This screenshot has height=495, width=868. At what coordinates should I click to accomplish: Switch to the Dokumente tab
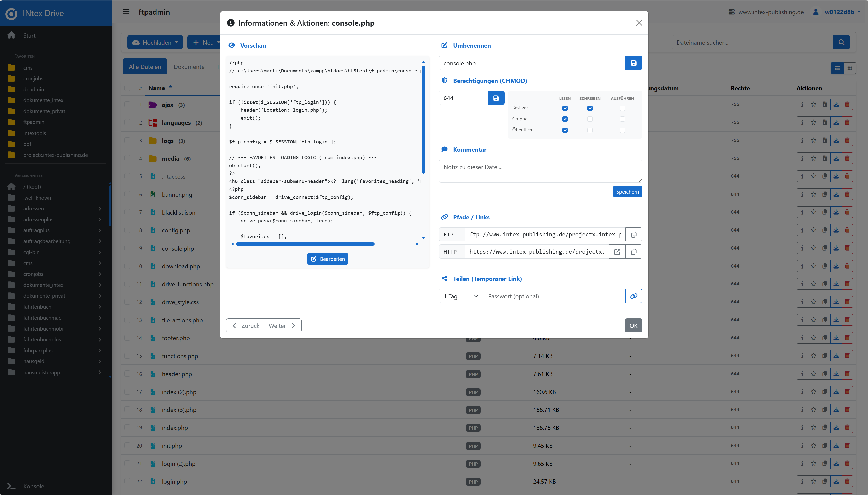point(189,66)
